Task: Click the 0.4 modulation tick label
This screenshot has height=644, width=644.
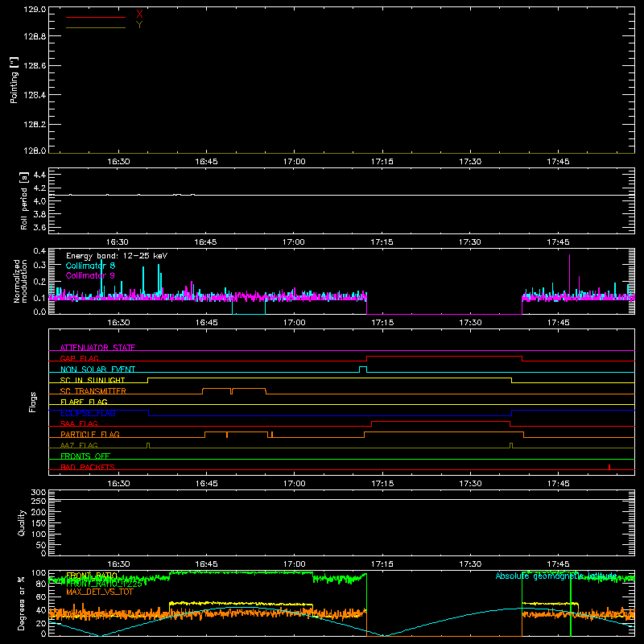Action: pos(39,251)
